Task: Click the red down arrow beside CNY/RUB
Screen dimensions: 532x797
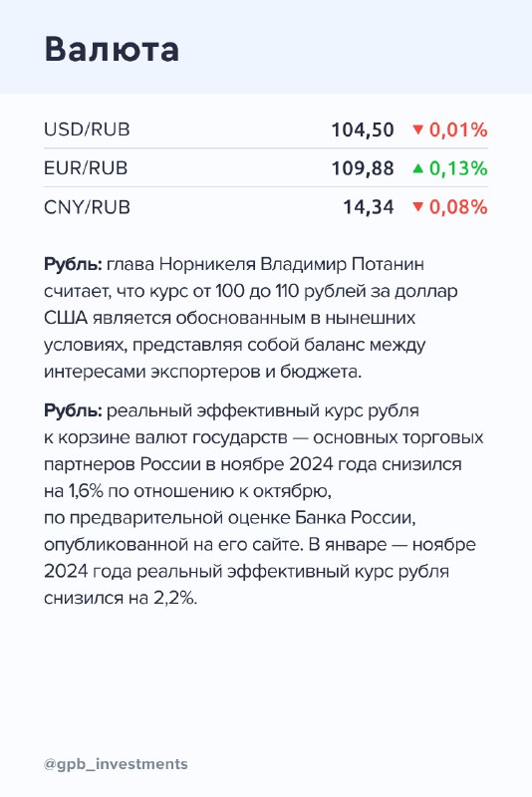Action: coord(417,207)
